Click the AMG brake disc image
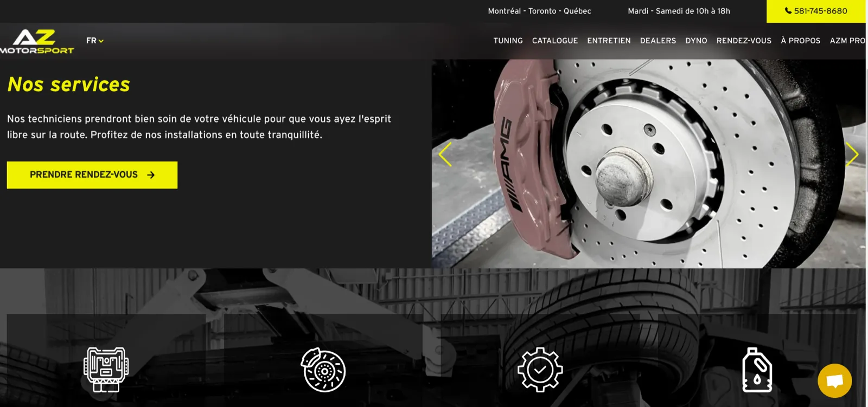 tap(648, 164)
